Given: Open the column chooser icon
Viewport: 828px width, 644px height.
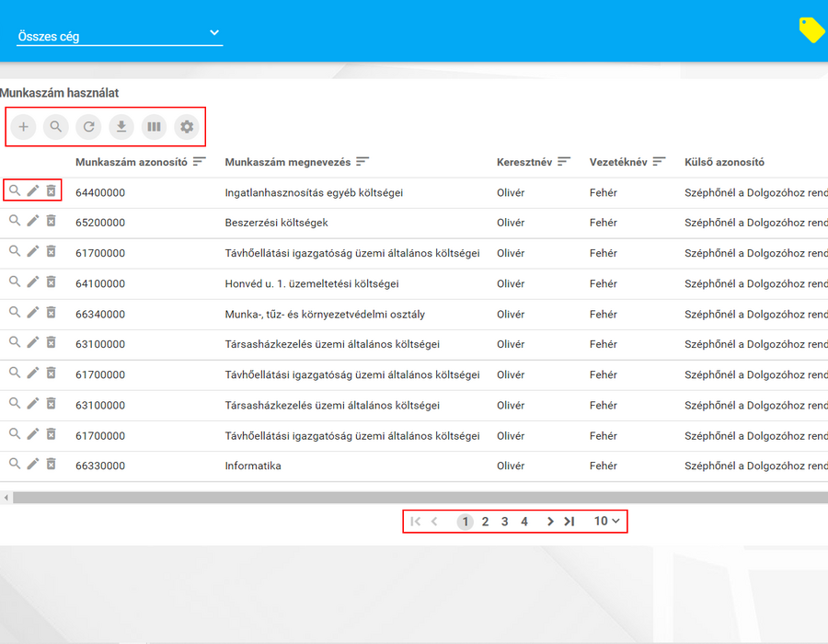Looking at the screenshot, I should coord(155,127).
